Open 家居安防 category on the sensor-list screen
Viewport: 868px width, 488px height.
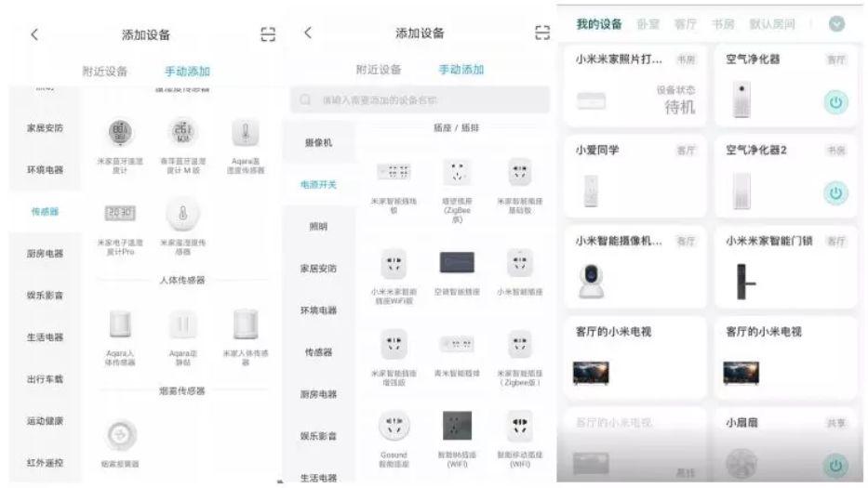[45, 128]
